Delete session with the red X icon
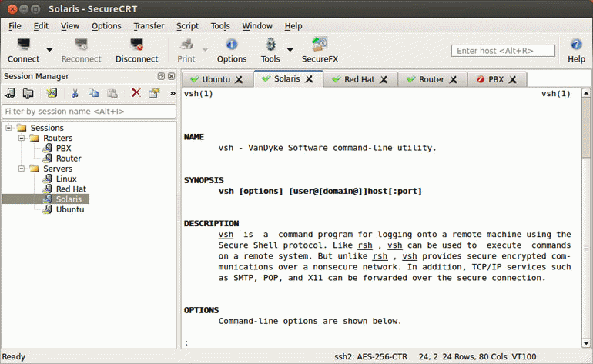593x364 pixels. pyautogui.click(x=136, y=92)
